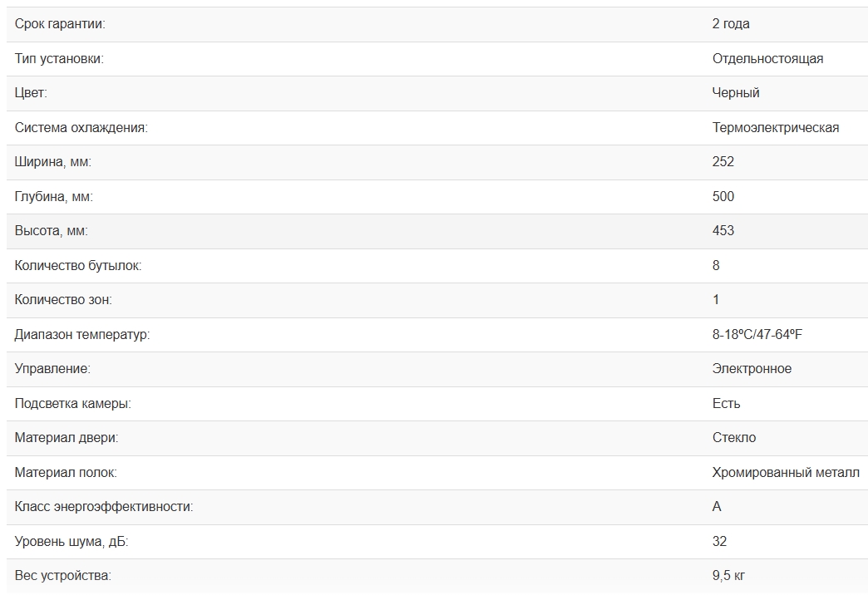Click the '9,5 кг' weight value
Viewport: 868px width, 595px height.
pyautogui.click(x=731, y=575)
